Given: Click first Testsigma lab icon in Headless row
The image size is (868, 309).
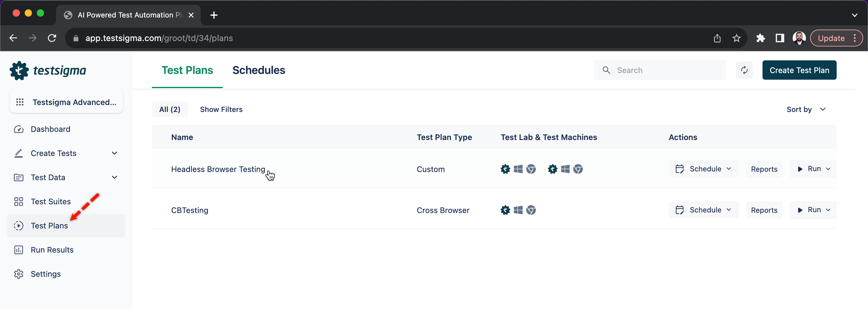Looking at the screenshot, I should click(505, 169).
